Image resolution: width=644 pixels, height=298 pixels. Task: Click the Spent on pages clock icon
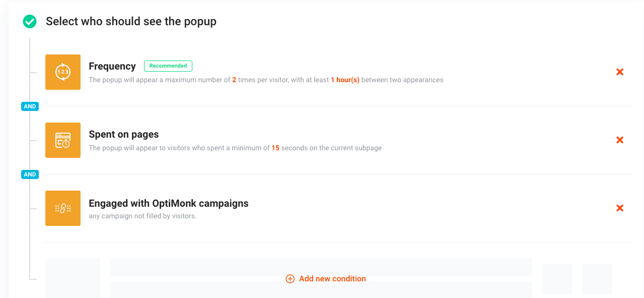click(x=62, y=140)
